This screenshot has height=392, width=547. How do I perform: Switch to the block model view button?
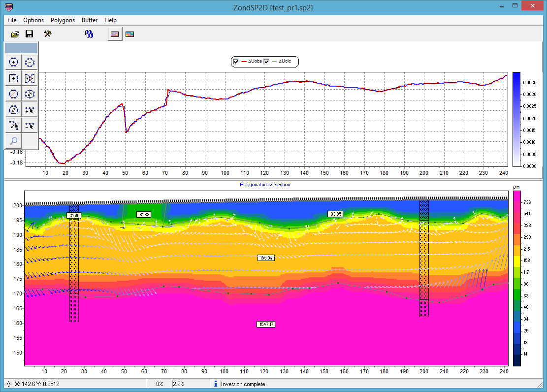[115, 34]
